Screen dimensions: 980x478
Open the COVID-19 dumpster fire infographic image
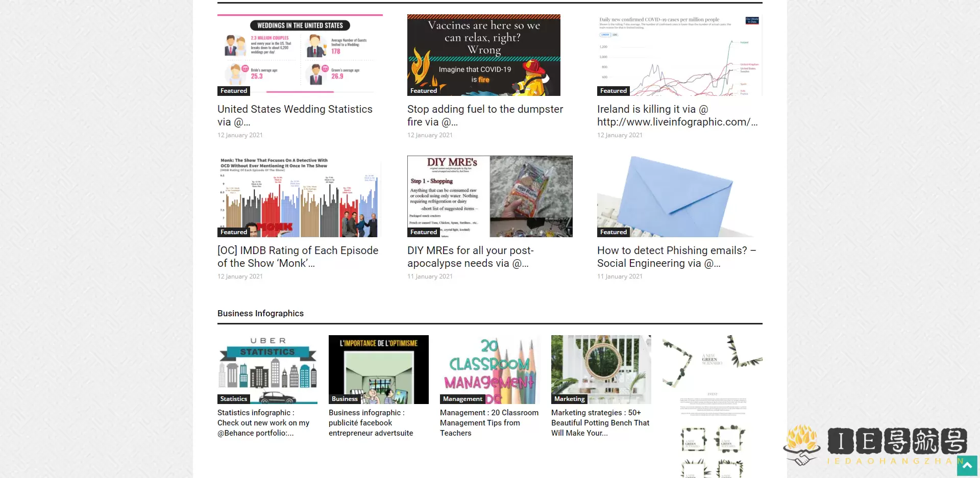pos(483,55)
